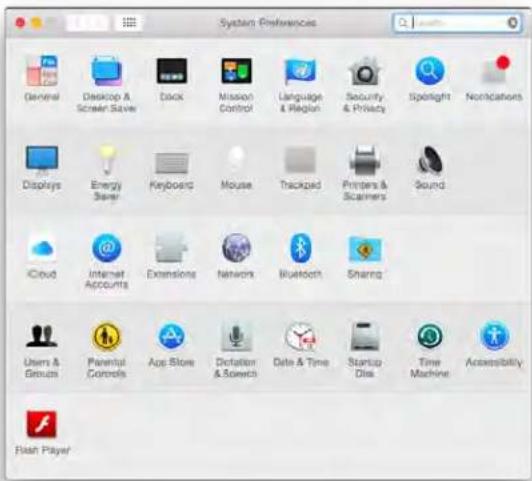Click the back/forward navigation control

pyautogui.click(x=88, y=22)
